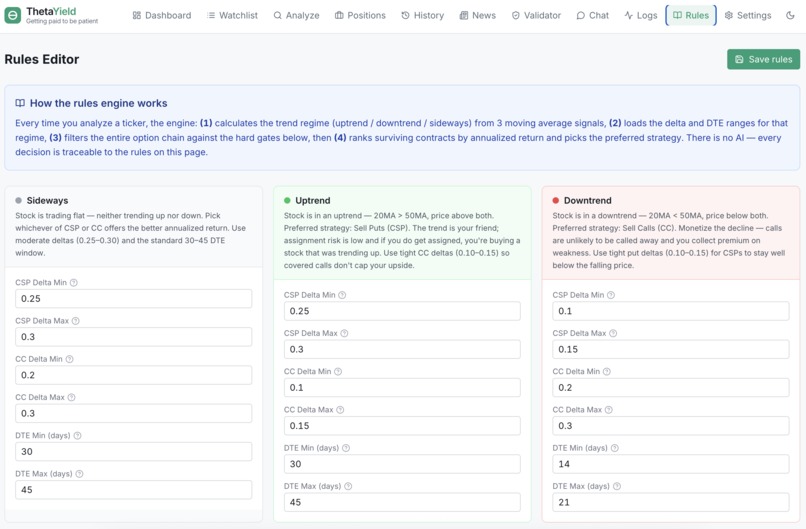Click Downtrend CSP Delta Min field 0.1
This screenshot has width=806, height=529.
coord(671,311)
